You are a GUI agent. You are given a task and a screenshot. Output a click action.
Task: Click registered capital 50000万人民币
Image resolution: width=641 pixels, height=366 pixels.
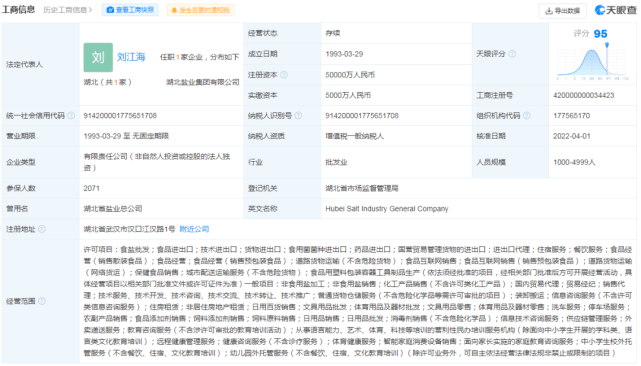point(350,75)
